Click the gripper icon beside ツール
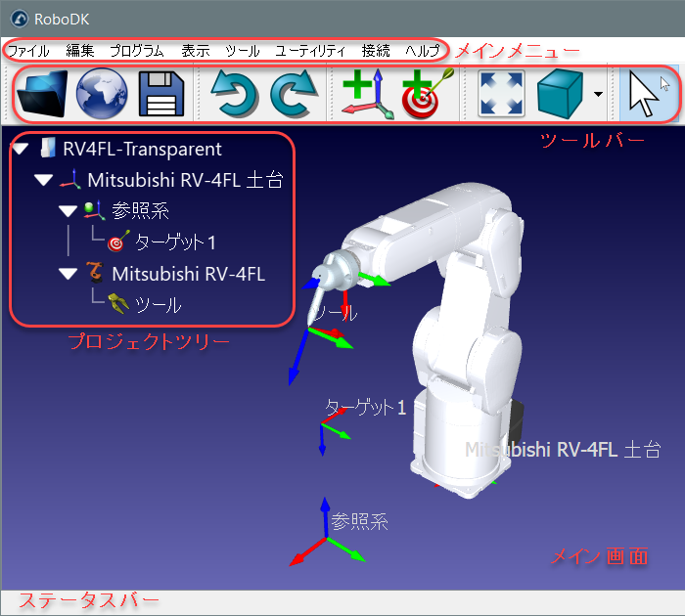 118,304
